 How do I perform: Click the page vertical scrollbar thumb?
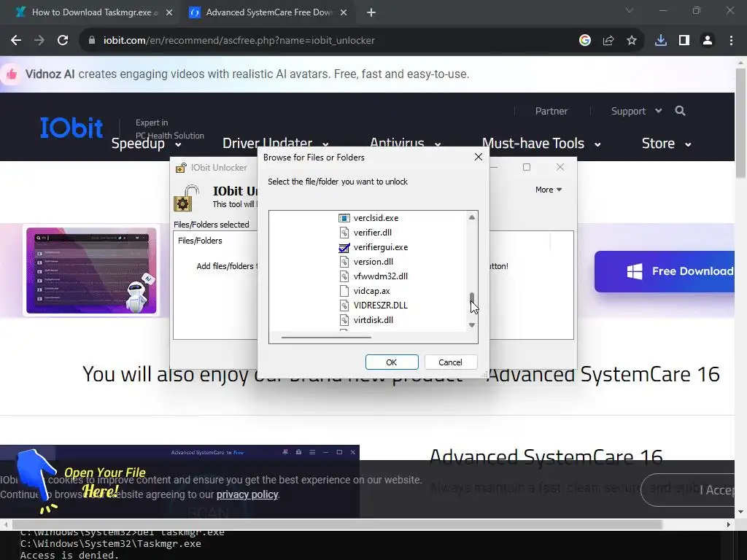[741, 122]
